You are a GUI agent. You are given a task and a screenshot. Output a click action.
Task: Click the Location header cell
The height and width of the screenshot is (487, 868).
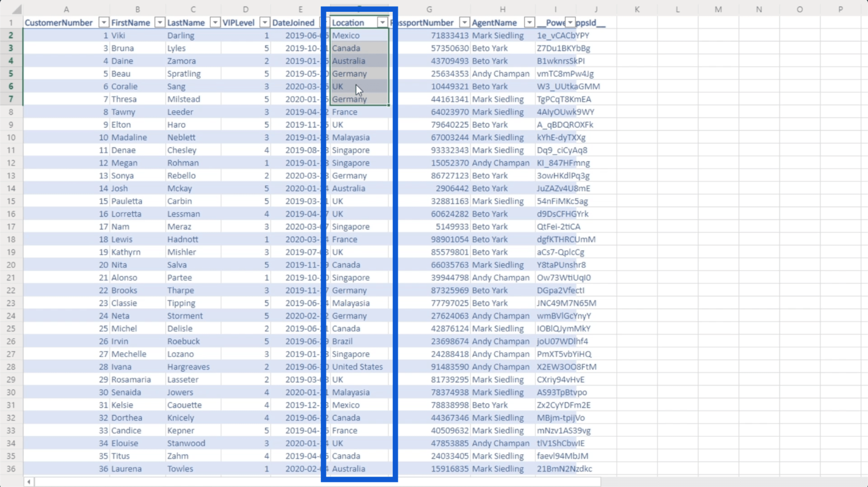pos(359,22)
